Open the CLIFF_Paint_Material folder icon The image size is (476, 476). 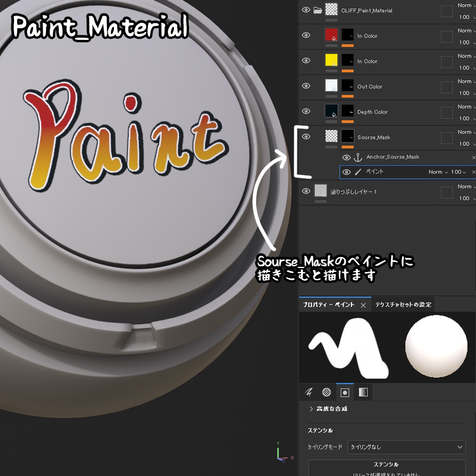click(x=318, y=10)
